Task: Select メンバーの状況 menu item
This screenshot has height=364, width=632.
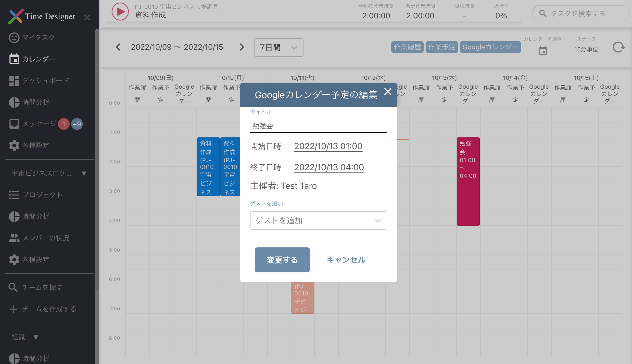Action: click(45, 238)
